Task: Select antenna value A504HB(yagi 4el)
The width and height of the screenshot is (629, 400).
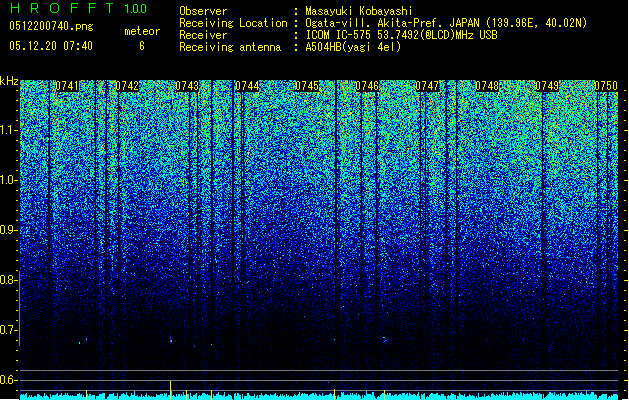Action: pyautogui.click(x=353, y=47)
